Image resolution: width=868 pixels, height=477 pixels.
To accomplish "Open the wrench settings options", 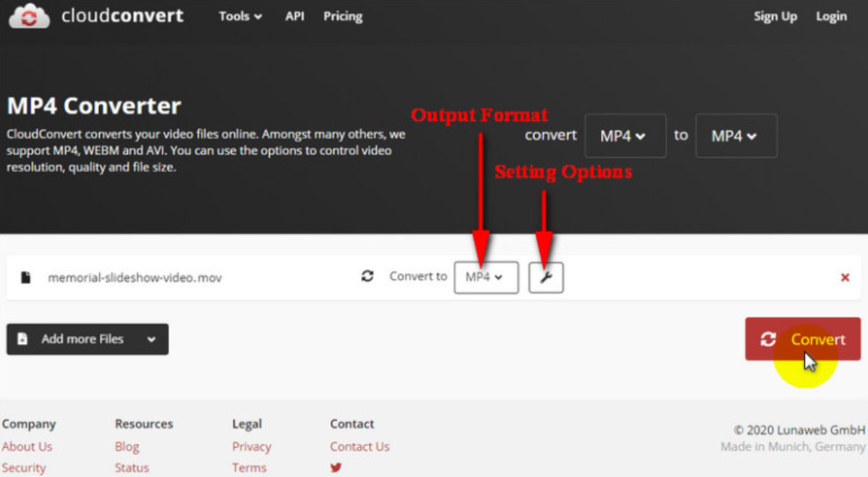I will pyautogui.click(x=546, y=278).
